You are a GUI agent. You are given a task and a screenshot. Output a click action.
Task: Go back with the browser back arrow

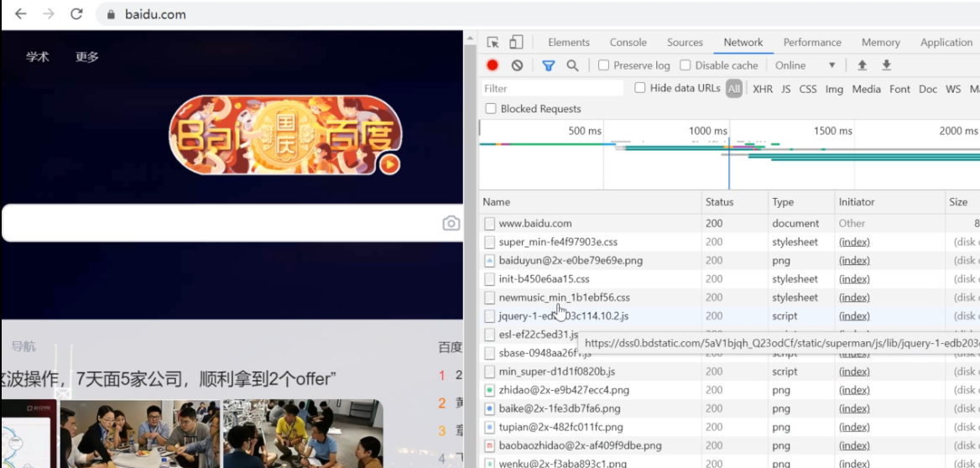(x=21, y=13)
